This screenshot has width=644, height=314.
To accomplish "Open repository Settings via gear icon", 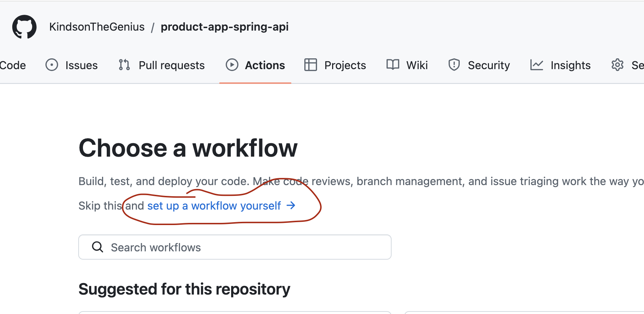I will point(617,65).
